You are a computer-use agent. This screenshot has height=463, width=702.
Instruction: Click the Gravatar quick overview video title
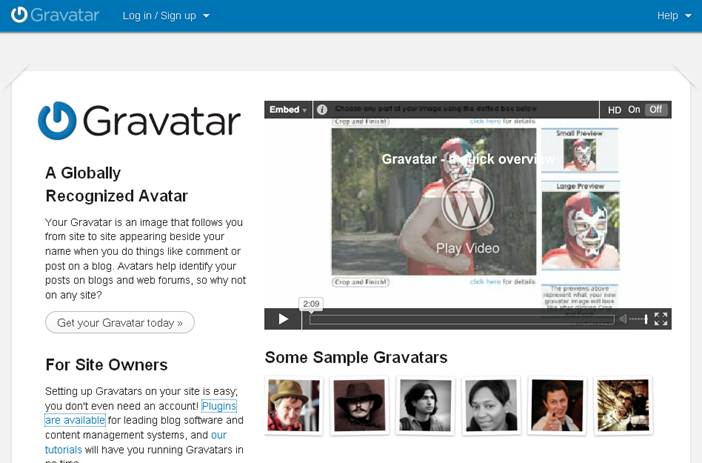pyautogui.click(x=468, y=159)
